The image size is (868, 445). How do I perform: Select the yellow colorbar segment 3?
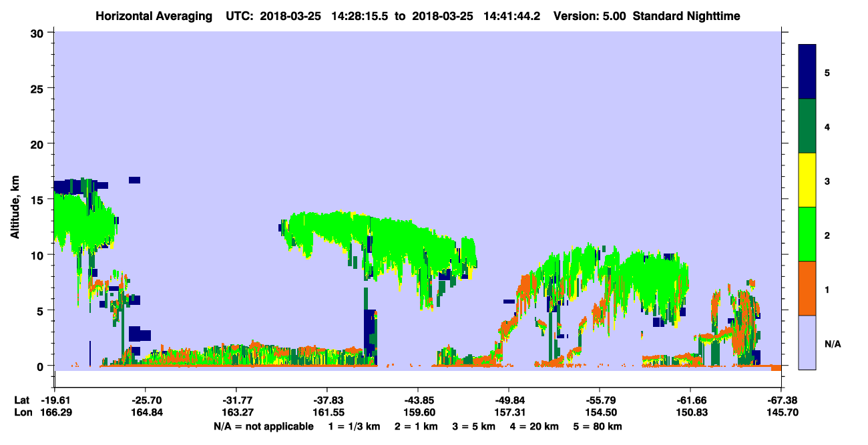point(807,180)
